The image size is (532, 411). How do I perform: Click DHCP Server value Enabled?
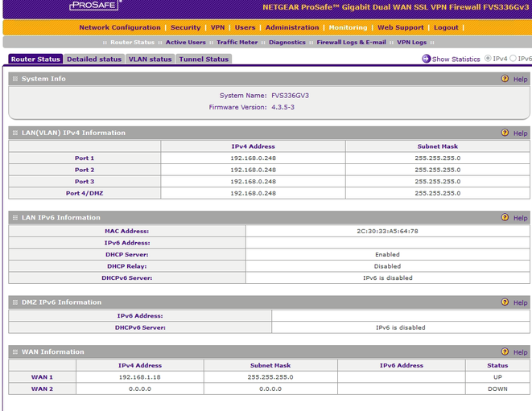tap(387, 254)
